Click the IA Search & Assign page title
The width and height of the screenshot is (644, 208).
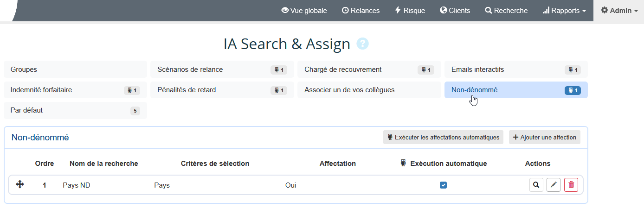pyautogui.click(x=287, y=44)
